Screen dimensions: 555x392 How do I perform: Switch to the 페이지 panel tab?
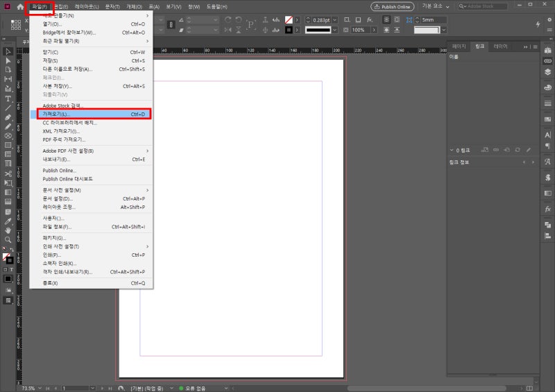[x=459, y=46]
